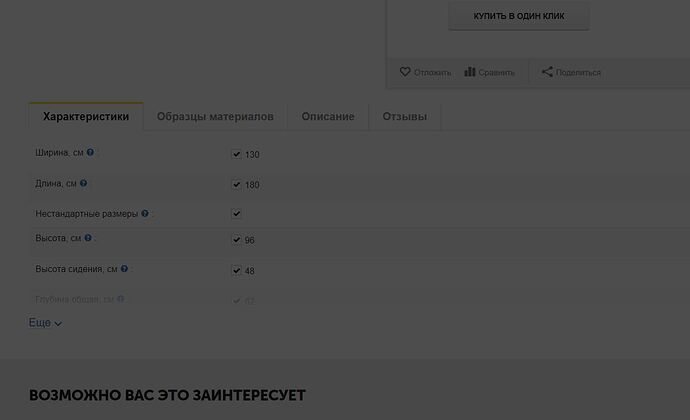Toggle the 48 seat height checkbox
Screen dimensions: 690x420
(x=236, y=270)
